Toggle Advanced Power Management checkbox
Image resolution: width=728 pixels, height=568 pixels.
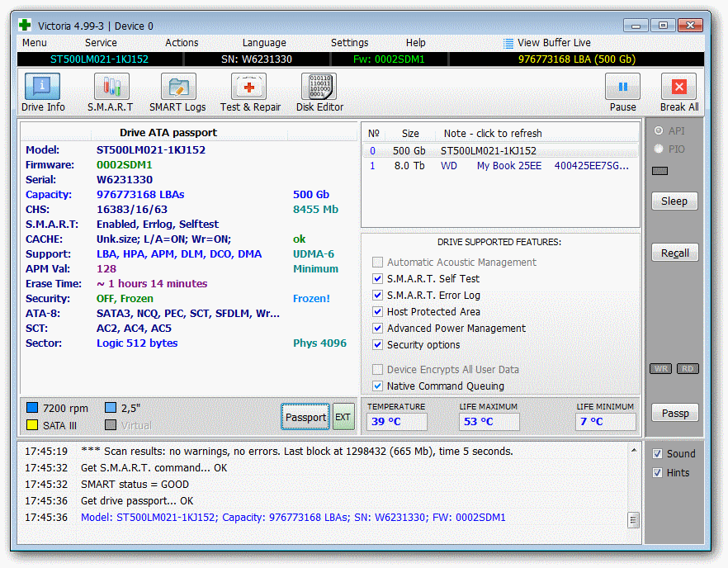click(x=377, y=328)
